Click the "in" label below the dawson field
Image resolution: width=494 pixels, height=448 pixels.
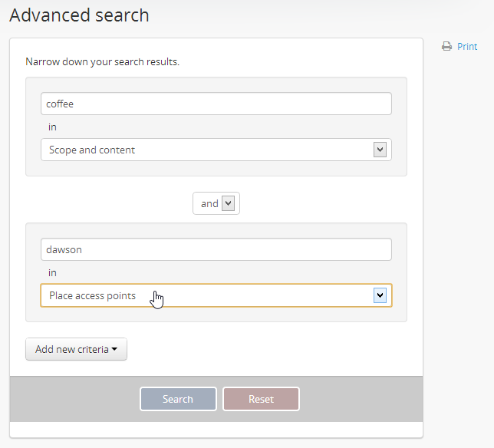click(x=52, y=272)
